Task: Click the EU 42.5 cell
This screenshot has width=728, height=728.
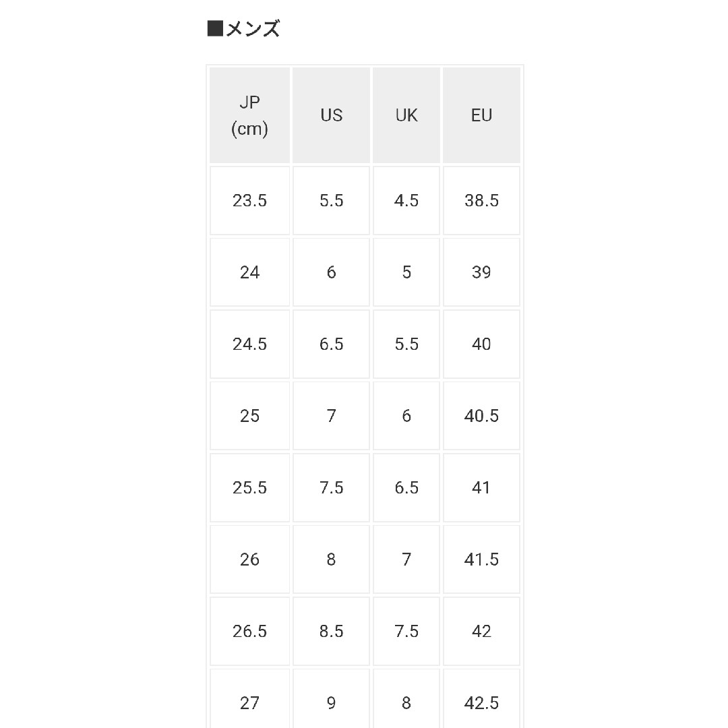Action: click(481, 699)
